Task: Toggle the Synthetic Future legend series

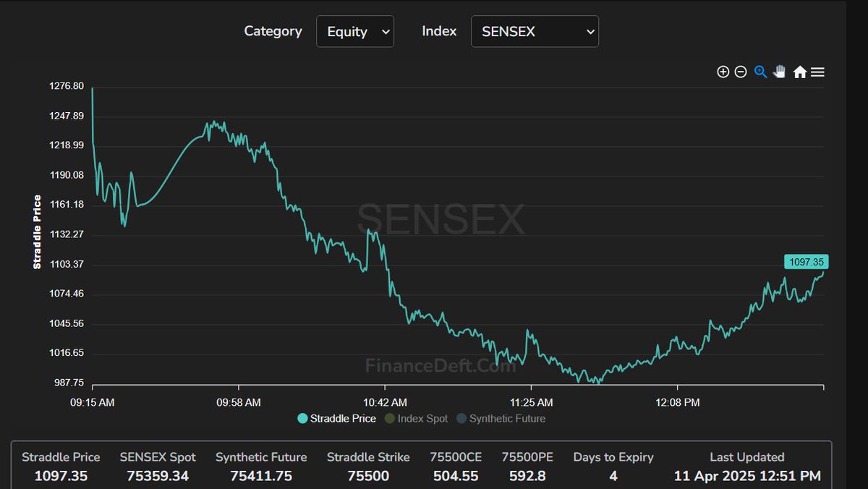Action: point(501,418)
